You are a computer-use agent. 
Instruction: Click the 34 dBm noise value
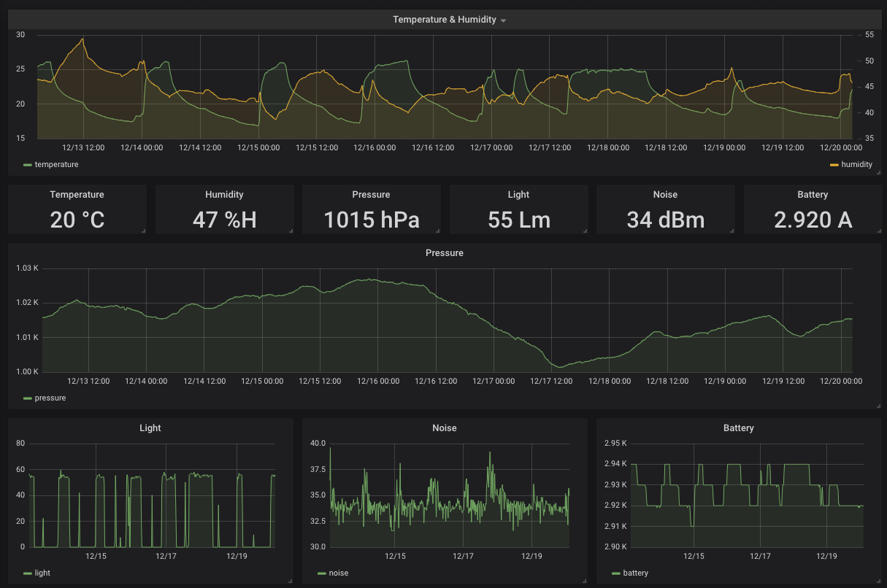[665, 220]
